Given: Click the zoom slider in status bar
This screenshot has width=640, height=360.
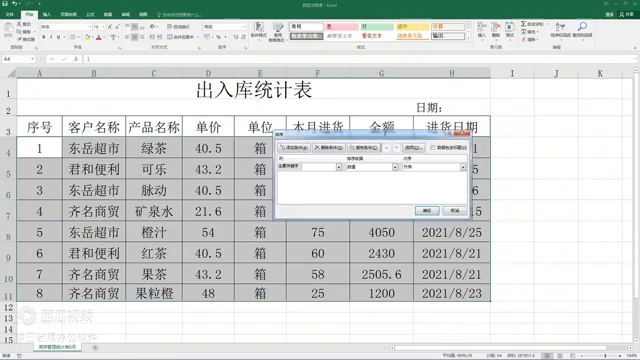Looking at the screenshot, I should click(x=604, y=356).
